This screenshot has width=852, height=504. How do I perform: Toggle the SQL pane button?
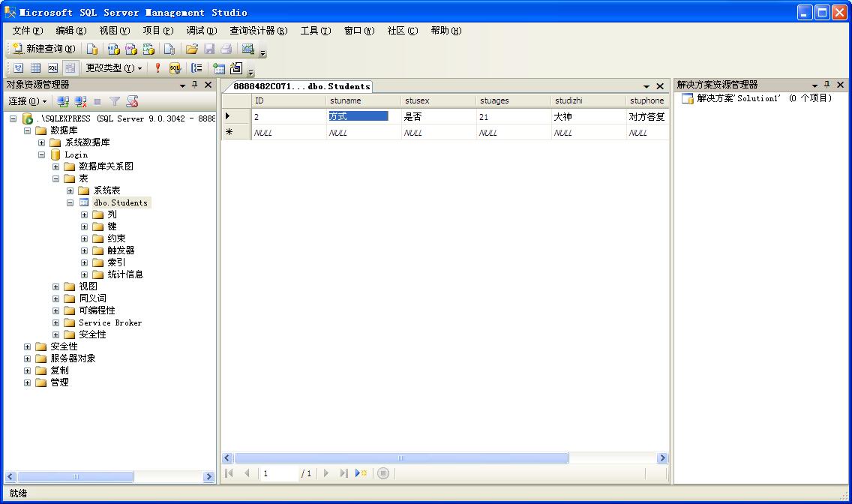[52, 68]
